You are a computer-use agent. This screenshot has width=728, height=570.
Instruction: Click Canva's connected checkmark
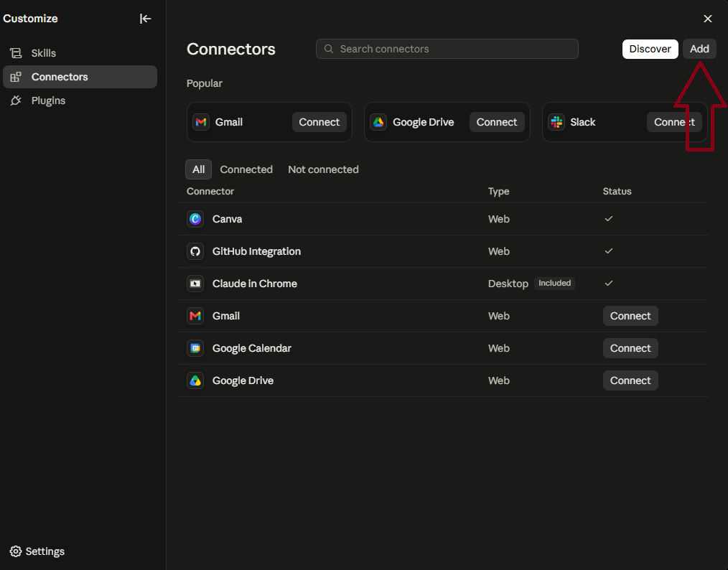pyautogui.click(x=609, y=219)
